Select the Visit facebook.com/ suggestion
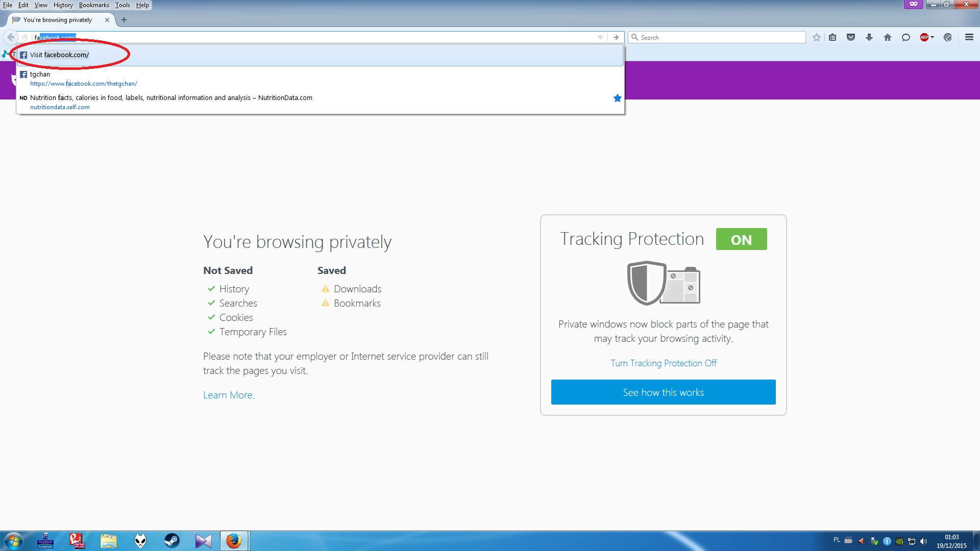The height and width of the screenshot is (551, 980). pos(59,55)
